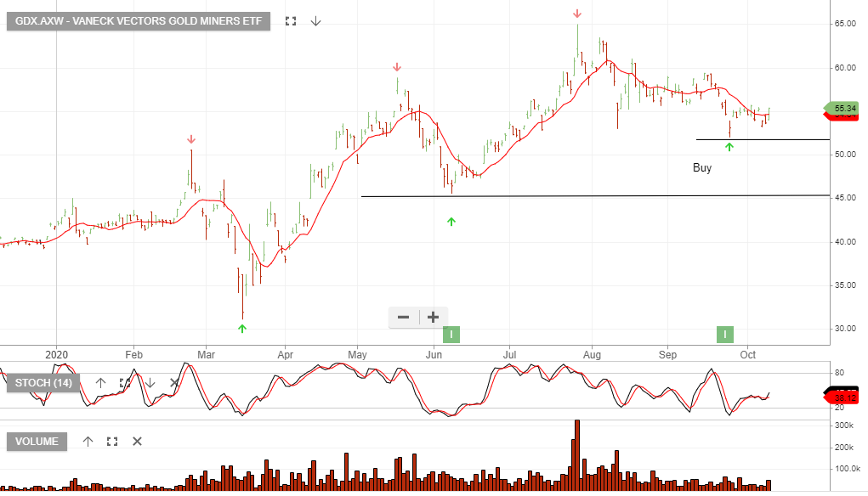Click the STOCH (14) indicator label
This screenshot has width=868, height=496.
pyautogui.click(x=43, y=383)
